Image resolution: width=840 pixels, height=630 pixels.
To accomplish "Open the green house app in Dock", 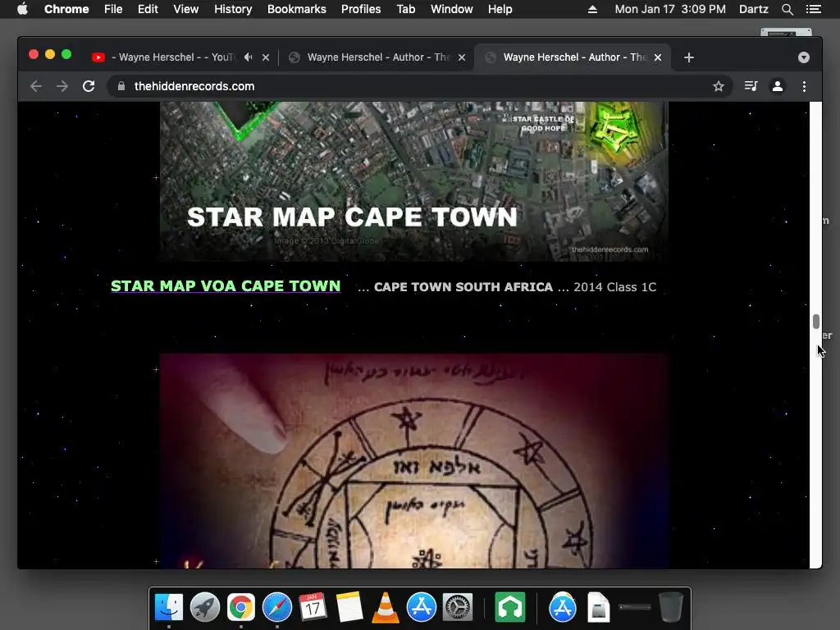I will (x=510, y=607).
